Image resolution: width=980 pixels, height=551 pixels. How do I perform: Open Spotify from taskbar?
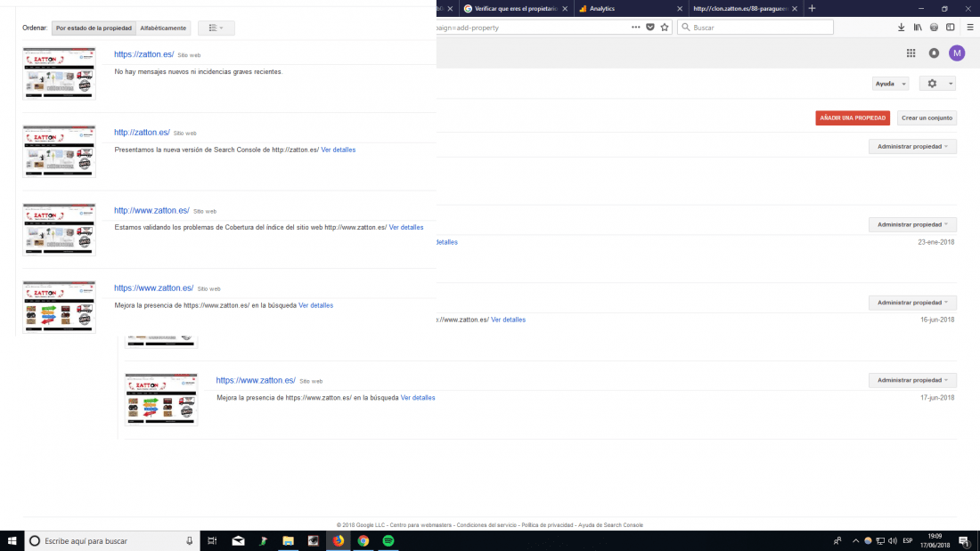click(x=388, y=541)
